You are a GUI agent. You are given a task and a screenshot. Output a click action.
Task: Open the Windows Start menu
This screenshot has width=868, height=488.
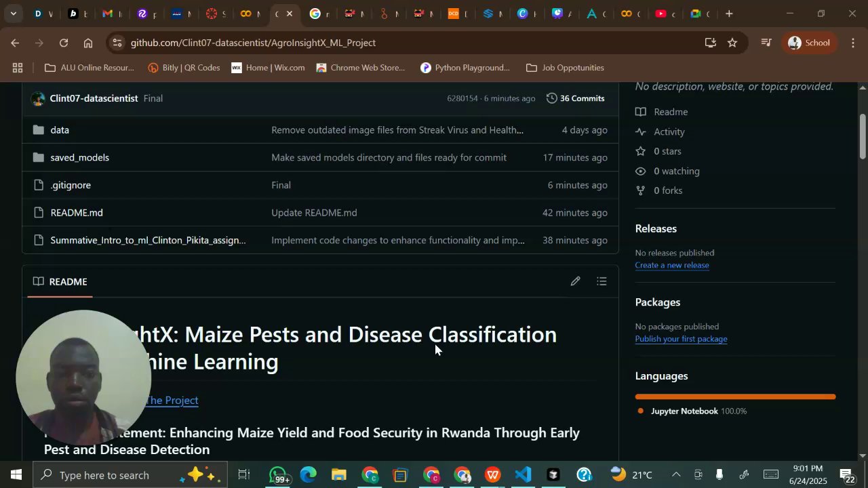(16, 474)
